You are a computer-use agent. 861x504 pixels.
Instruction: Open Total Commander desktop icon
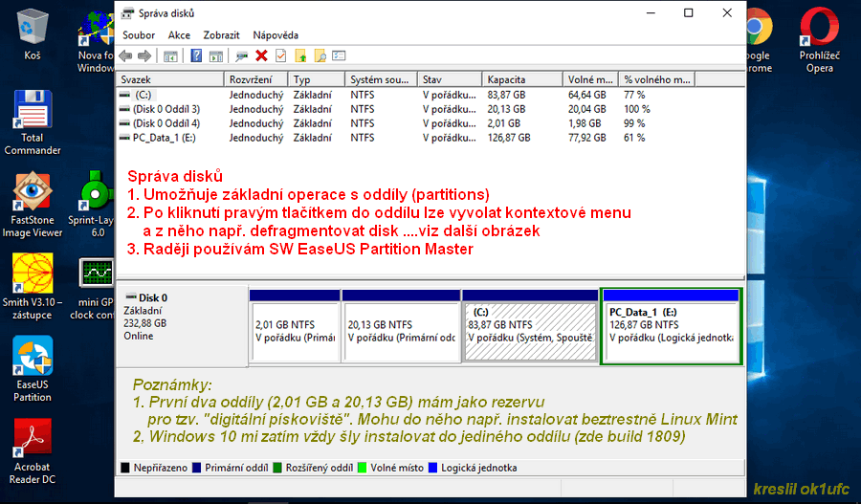32,121
